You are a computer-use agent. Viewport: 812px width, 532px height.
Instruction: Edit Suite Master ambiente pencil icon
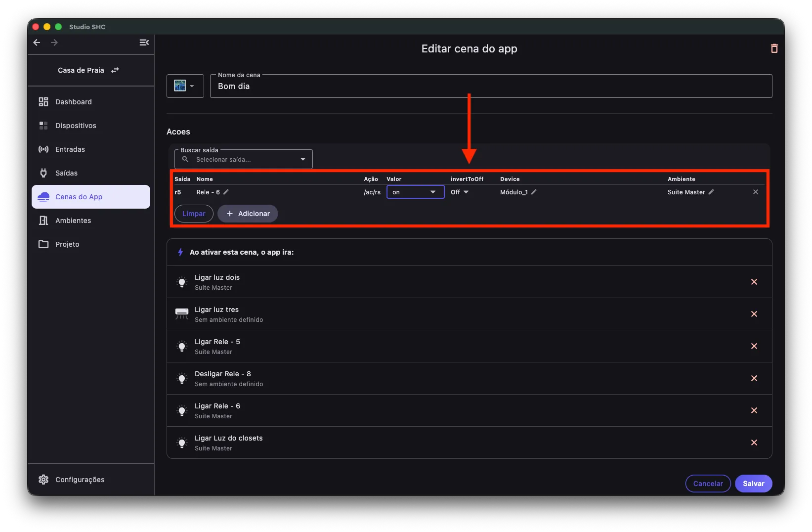[711, 192]
